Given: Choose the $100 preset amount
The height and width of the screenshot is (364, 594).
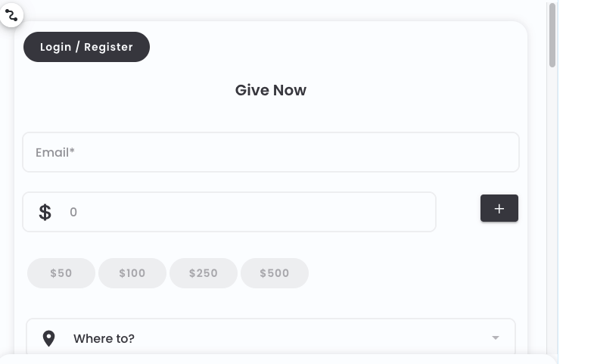Looking at the screenshot, I should tap(132, 273).
